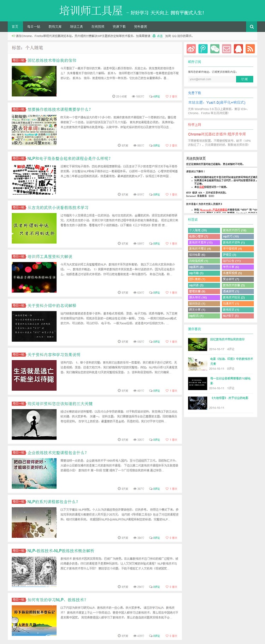Click heart likes on NLP的系列课程 post
Image resolution: width=265 pixels, height=644 pixels.
coord(171,538)
